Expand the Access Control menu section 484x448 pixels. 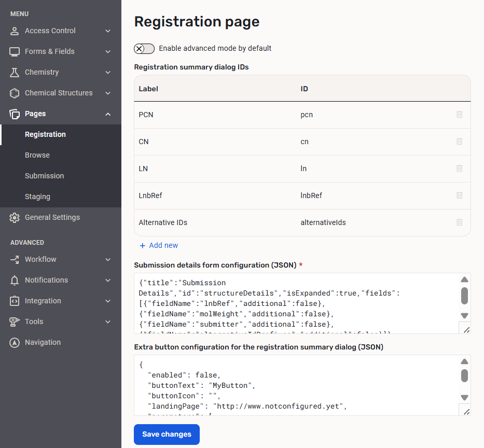tap(108, 31)
